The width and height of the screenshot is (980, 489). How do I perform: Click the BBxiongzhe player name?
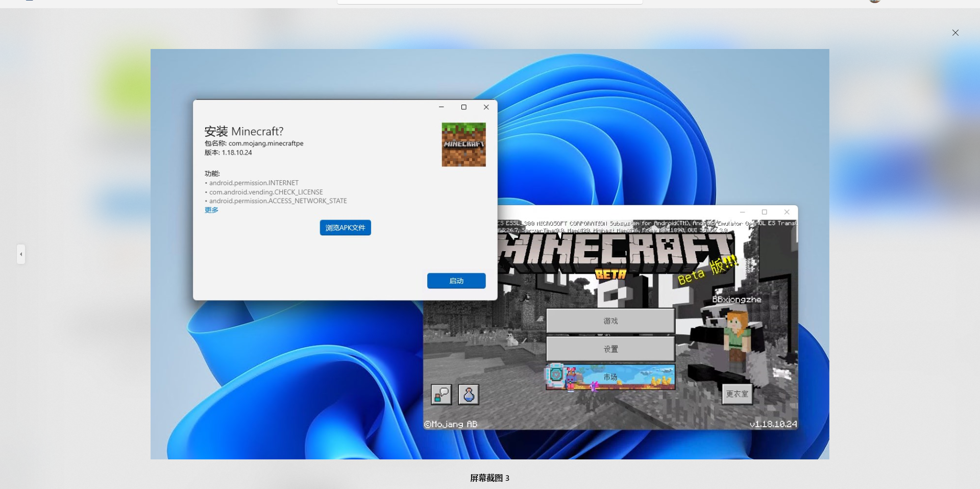click(737, 300)
